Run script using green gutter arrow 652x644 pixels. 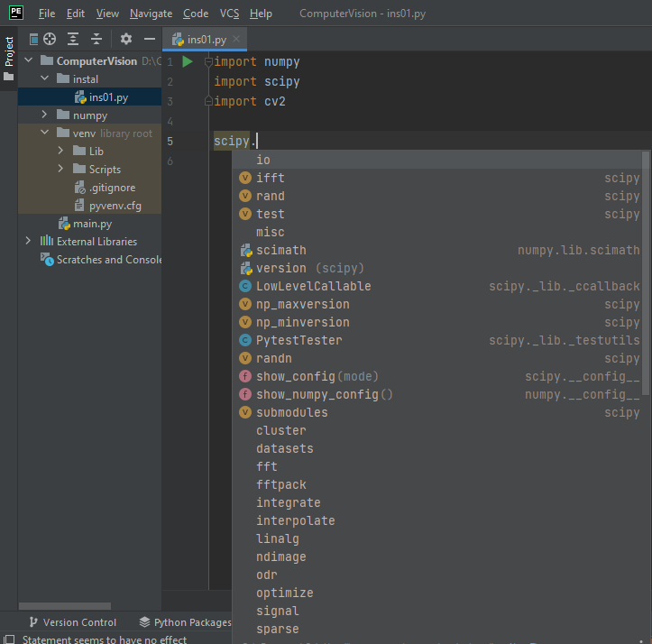pos(188,61)
